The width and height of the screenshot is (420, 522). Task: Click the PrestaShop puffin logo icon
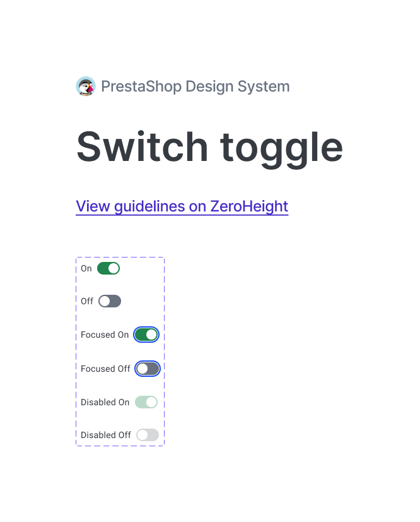point(86,86)
